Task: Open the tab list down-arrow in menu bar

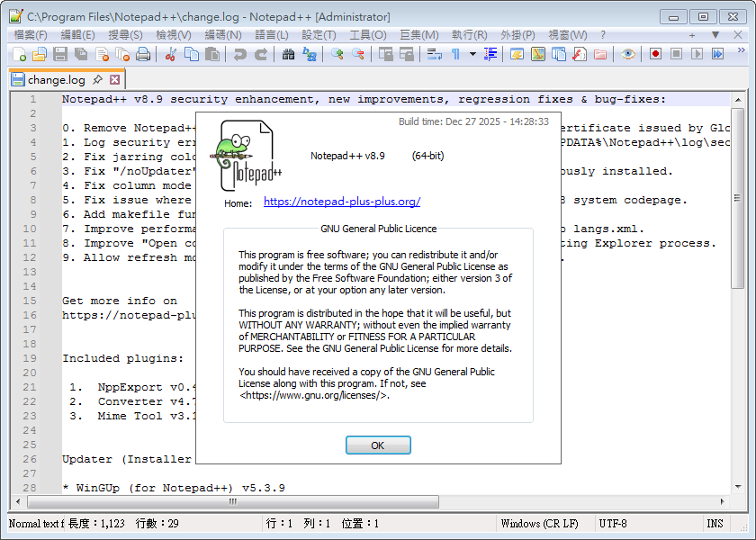Action: tap(715, 35)
